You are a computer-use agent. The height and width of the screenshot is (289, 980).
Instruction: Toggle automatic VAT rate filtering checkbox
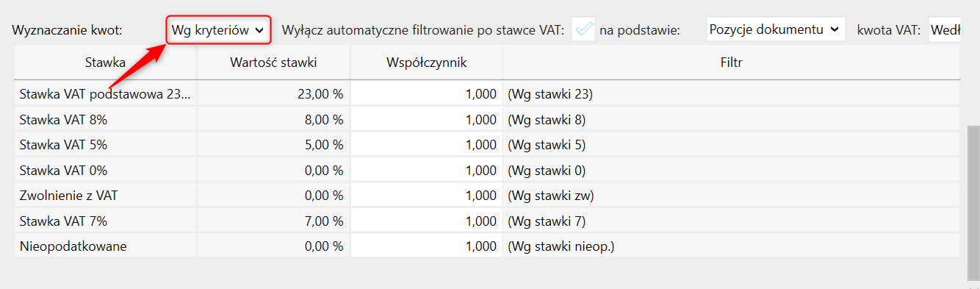[583, 30]
